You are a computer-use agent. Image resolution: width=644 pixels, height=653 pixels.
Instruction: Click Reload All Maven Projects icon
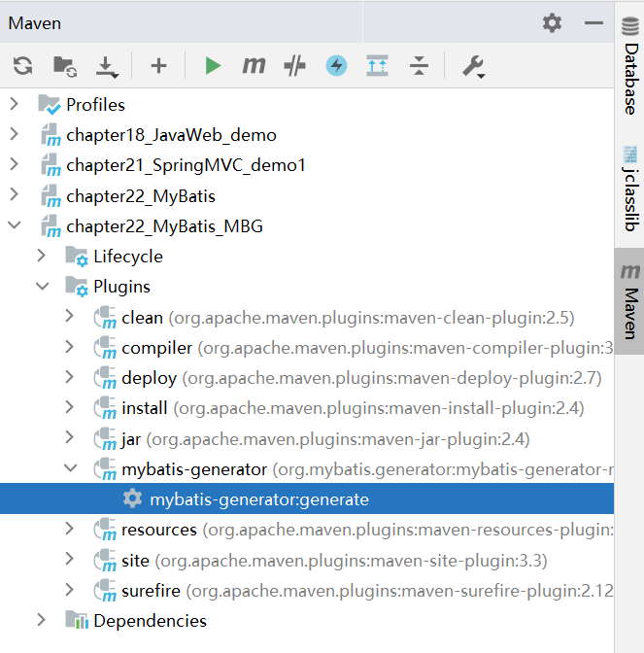click(23, 66)
